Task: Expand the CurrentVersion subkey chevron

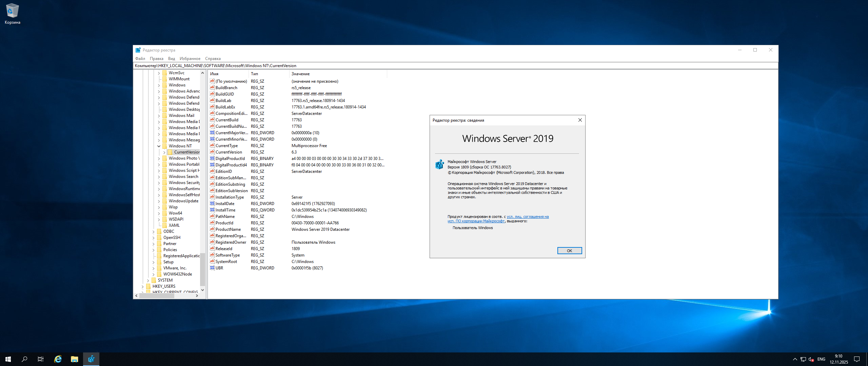Action: 164,152
